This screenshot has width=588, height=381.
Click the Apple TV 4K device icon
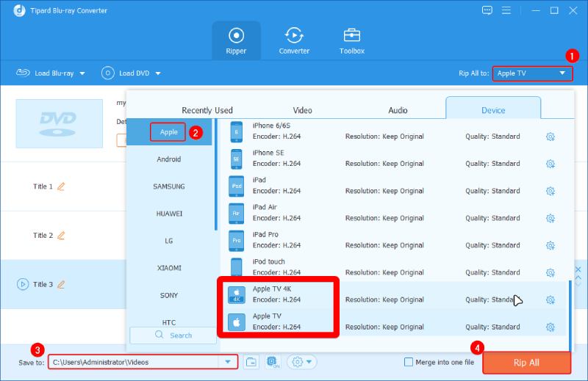click(237, 295)
